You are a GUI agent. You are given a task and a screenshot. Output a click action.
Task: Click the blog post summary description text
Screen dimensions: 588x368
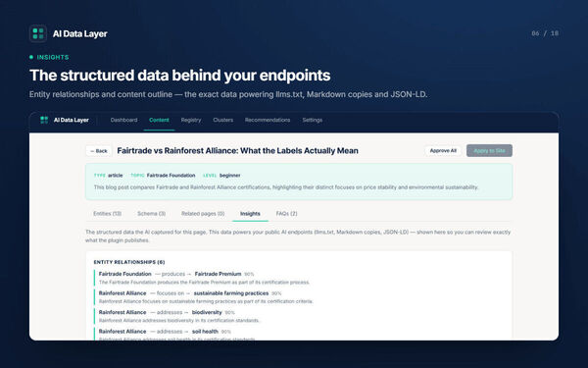tap(286, 187)
